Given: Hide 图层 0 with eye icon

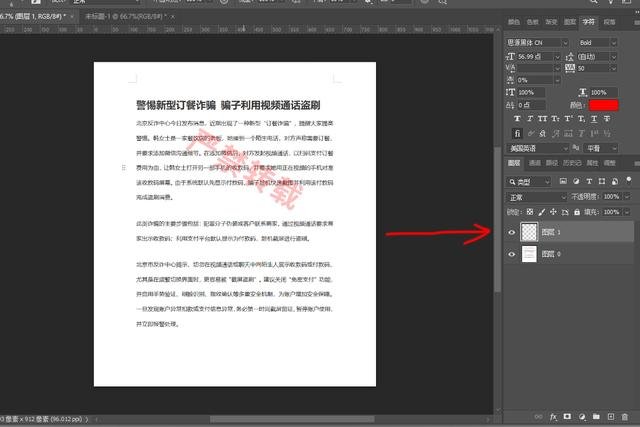Looking at the screenshot, I should coord(511,255).
